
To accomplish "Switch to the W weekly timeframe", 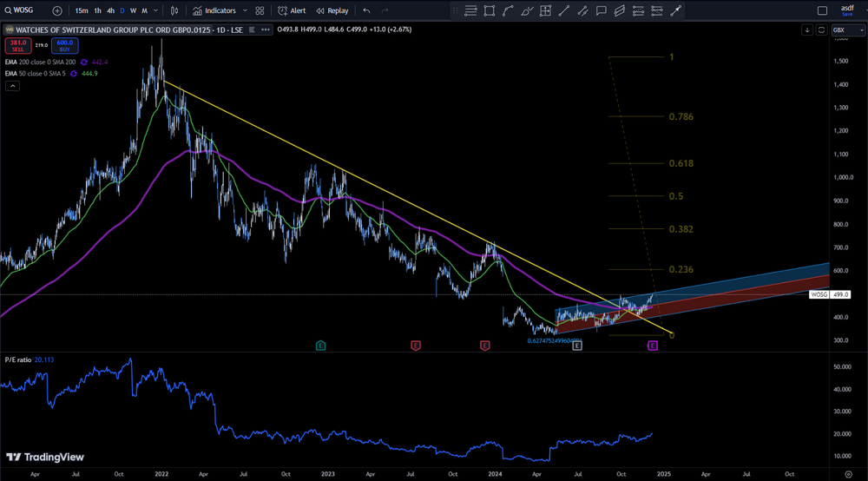I will point(133,10).
